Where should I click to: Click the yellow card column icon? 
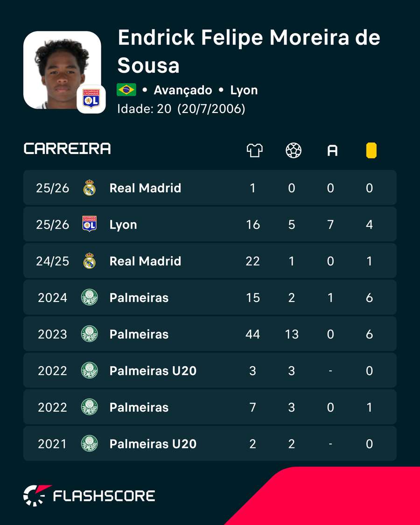pos(371,150)
